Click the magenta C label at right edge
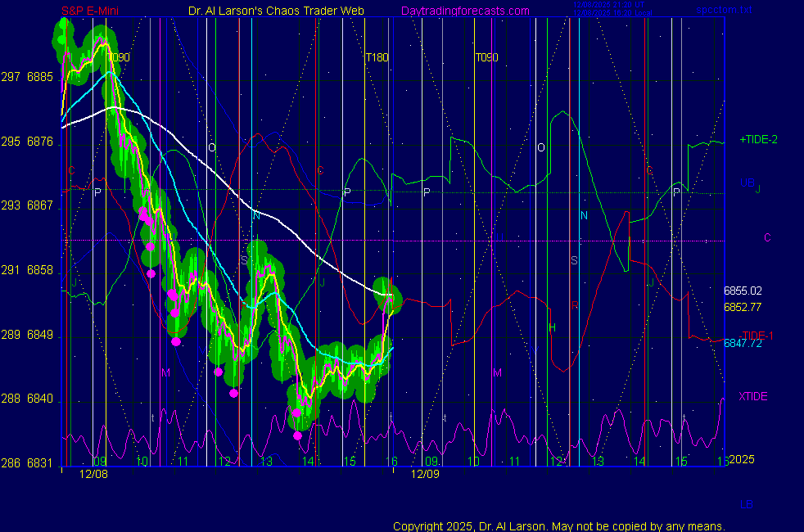804x532 pixels. pos(767,238)
